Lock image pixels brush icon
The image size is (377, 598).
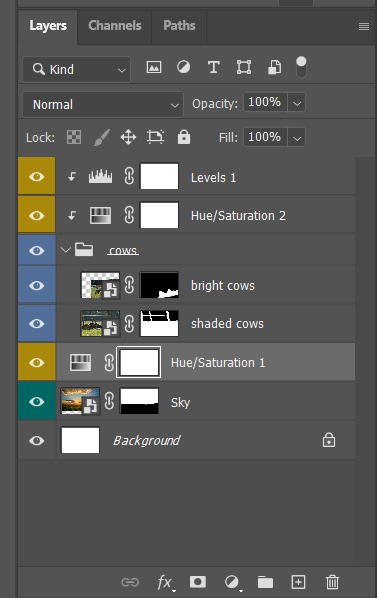point(102,137)
